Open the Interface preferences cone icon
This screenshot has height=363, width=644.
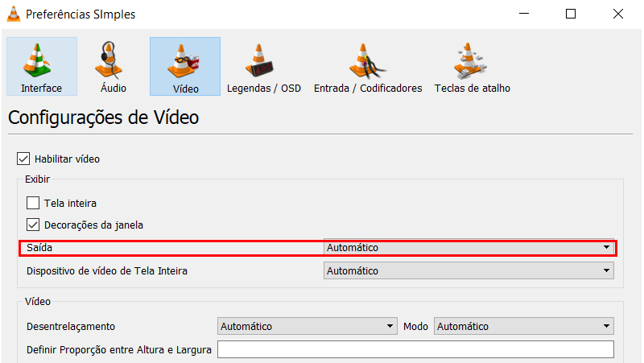tap(37, 60)
